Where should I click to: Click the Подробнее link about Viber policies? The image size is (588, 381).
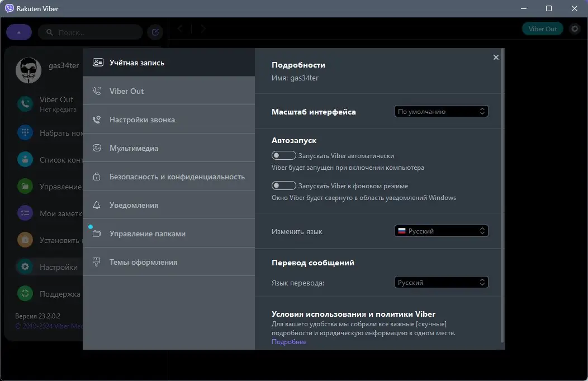(x=289, y=341)
